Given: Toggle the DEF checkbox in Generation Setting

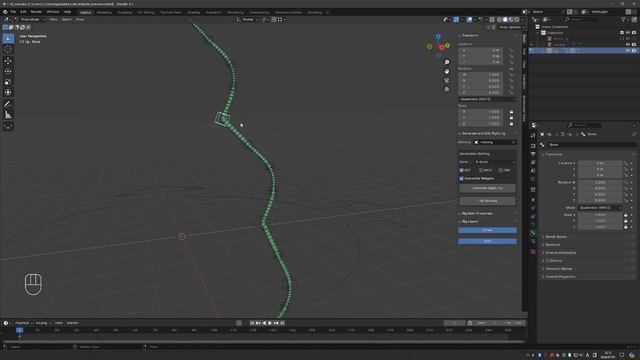Looking at the screenshot, I should 461,170.
